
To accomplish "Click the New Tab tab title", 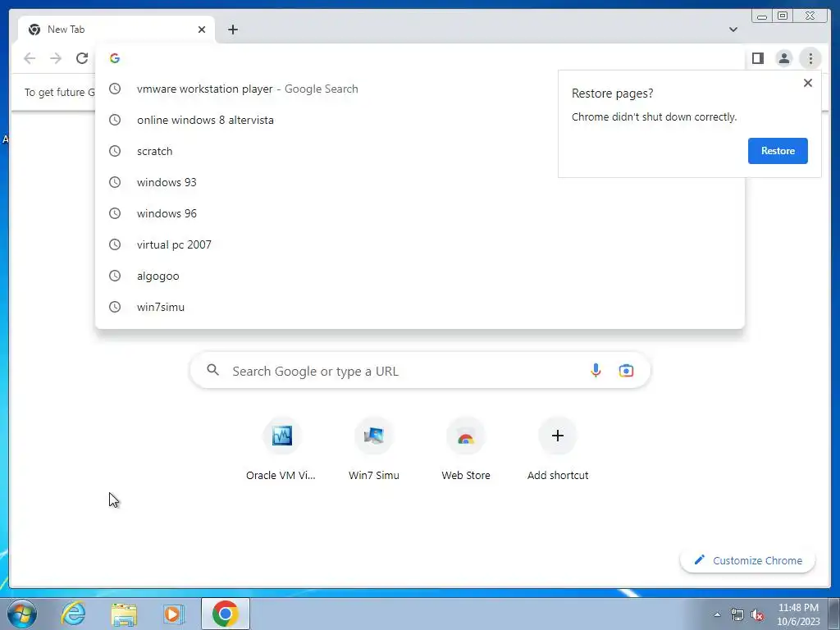I will [66, 30].
